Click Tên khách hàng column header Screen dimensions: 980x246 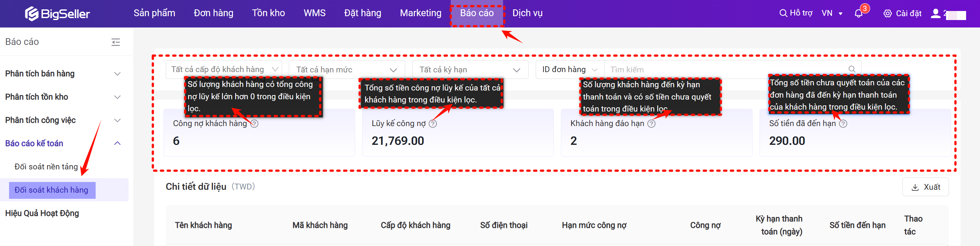(203, 225)
